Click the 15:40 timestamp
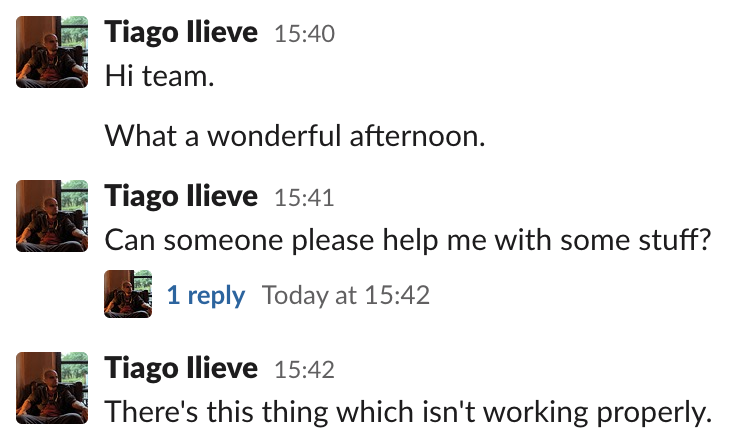Screen dimensions: 732x444 pyautogui.click(x=304, y=34)
